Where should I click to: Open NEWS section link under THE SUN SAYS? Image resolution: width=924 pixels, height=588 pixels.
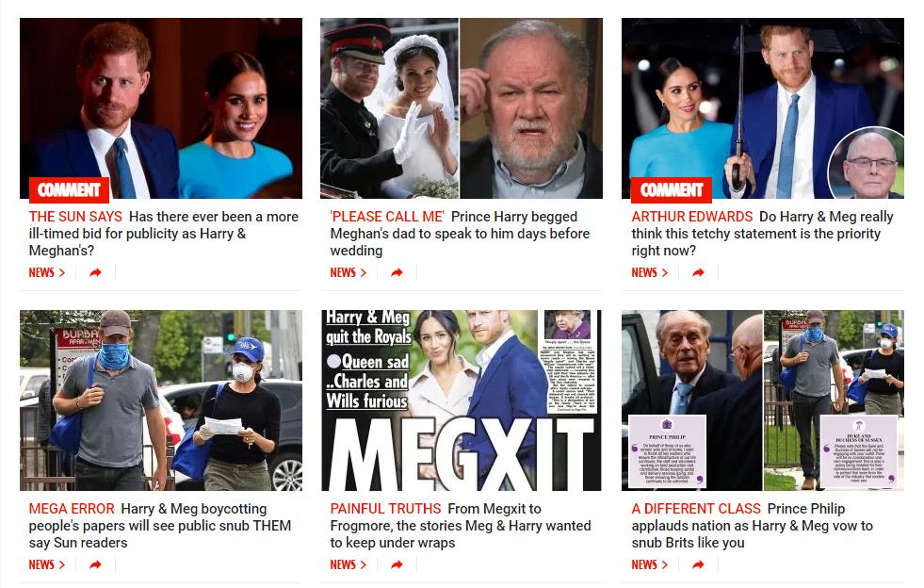46,272
